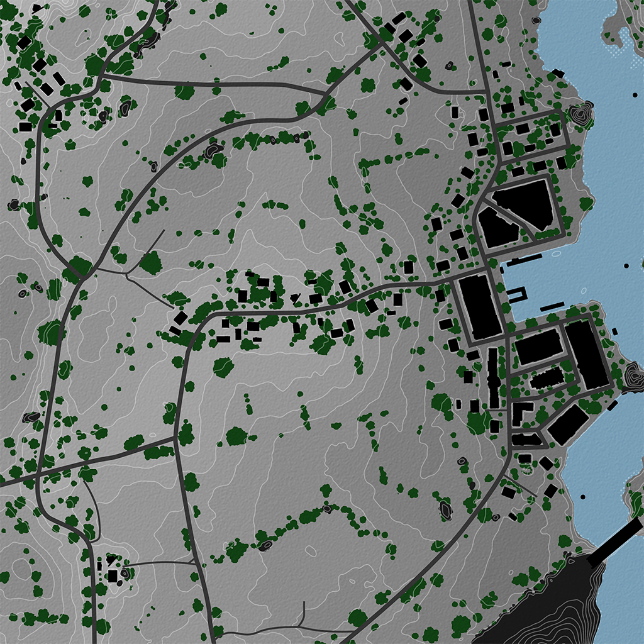Click the contoured mound south of the harbor town
Screen dimensions: 644x644
[445, 509]
